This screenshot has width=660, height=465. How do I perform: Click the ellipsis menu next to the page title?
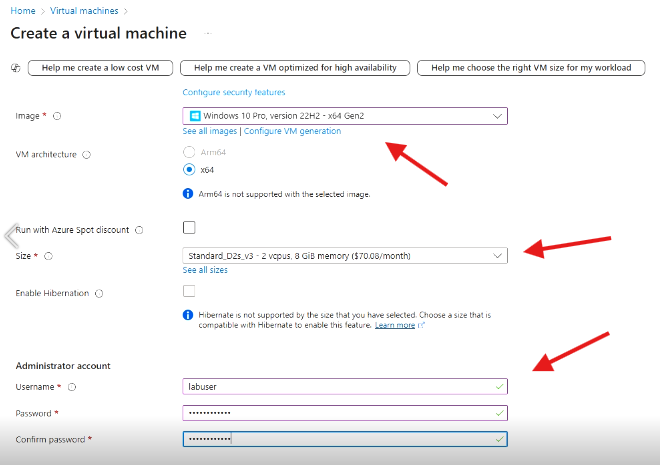208,34
